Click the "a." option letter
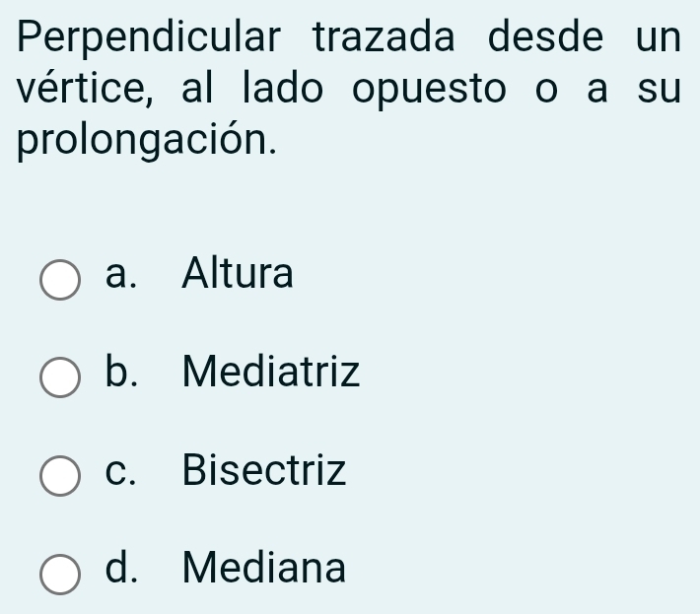 (121, 274)
